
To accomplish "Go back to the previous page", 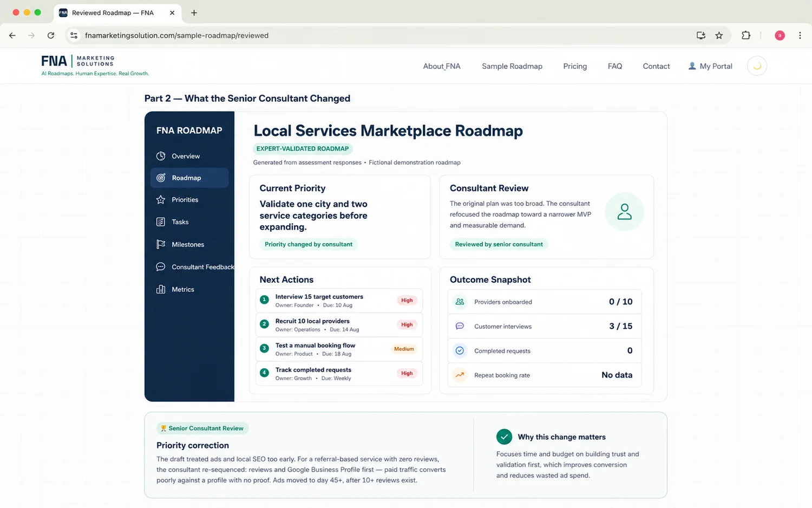I will 12,35.
